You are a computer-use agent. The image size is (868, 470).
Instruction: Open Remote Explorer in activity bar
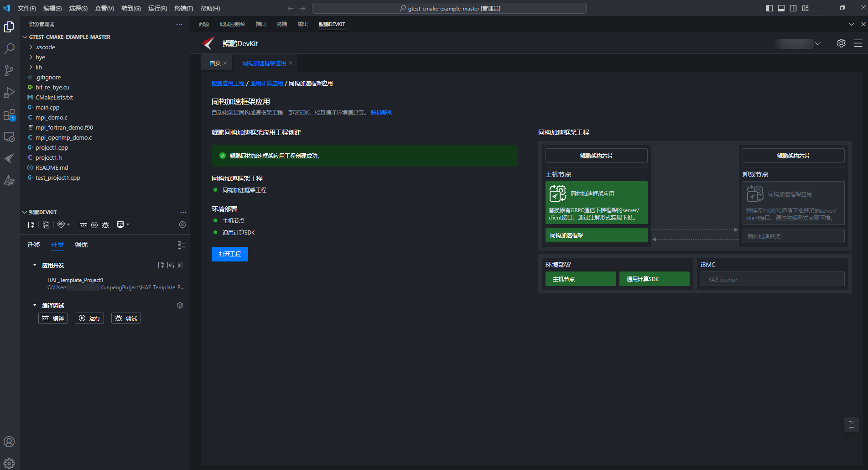pos(9,136)
